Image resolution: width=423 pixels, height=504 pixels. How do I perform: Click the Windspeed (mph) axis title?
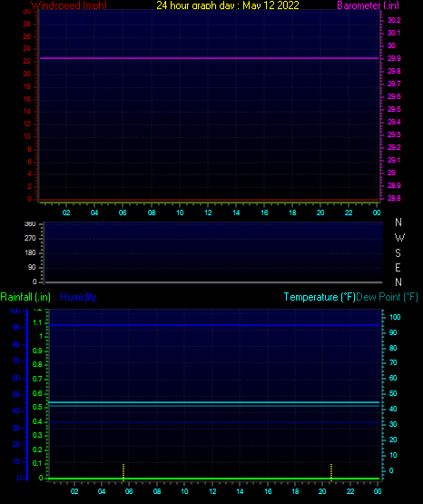[69, 5]
